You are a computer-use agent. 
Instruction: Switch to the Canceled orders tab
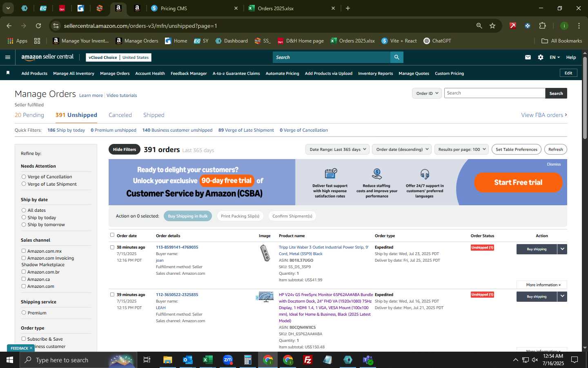120,115
